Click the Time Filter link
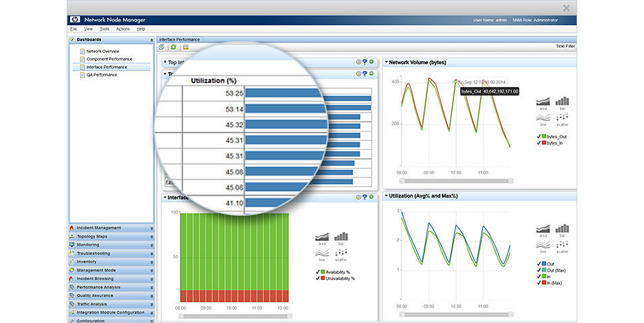 point(566,47)
